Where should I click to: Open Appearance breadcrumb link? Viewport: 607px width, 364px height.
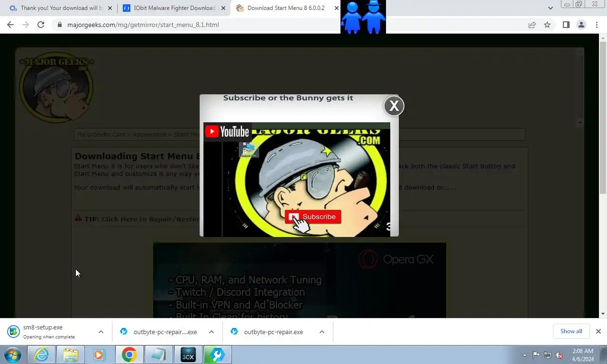[x=149, y=134]
